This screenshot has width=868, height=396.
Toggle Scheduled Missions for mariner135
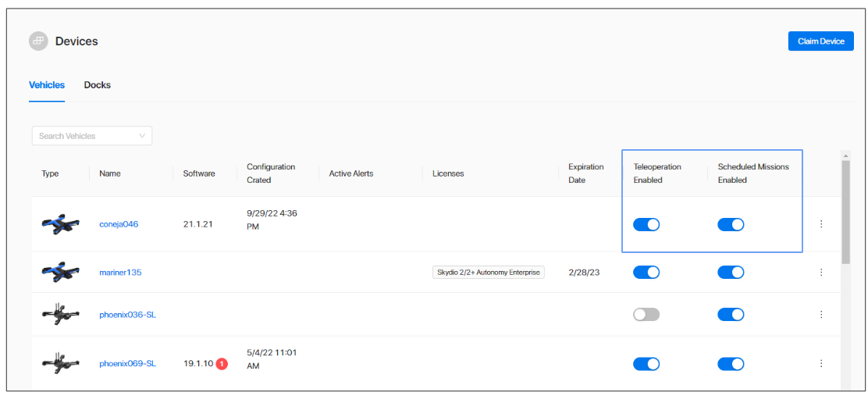[731, 272]
